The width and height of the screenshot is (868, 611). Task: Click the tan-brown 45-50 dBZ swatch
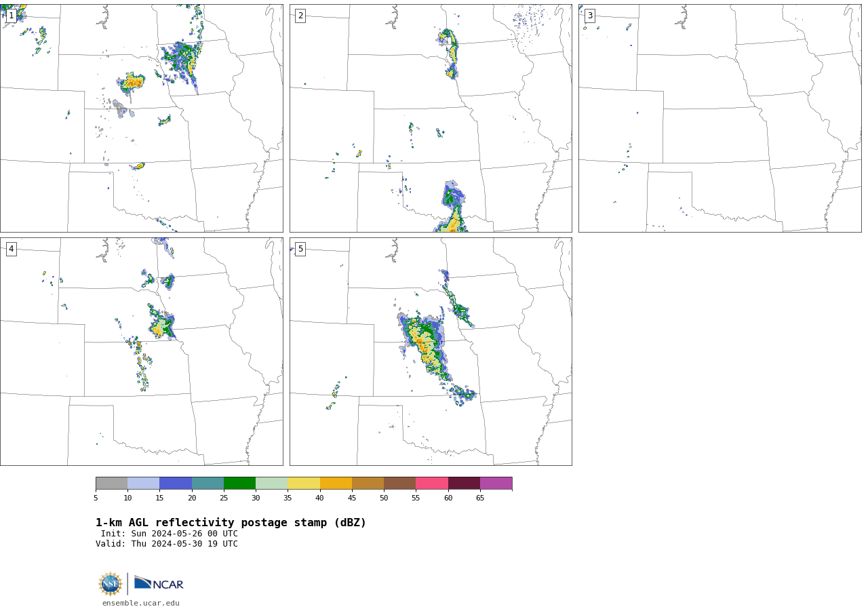click(x=368, y=483)
